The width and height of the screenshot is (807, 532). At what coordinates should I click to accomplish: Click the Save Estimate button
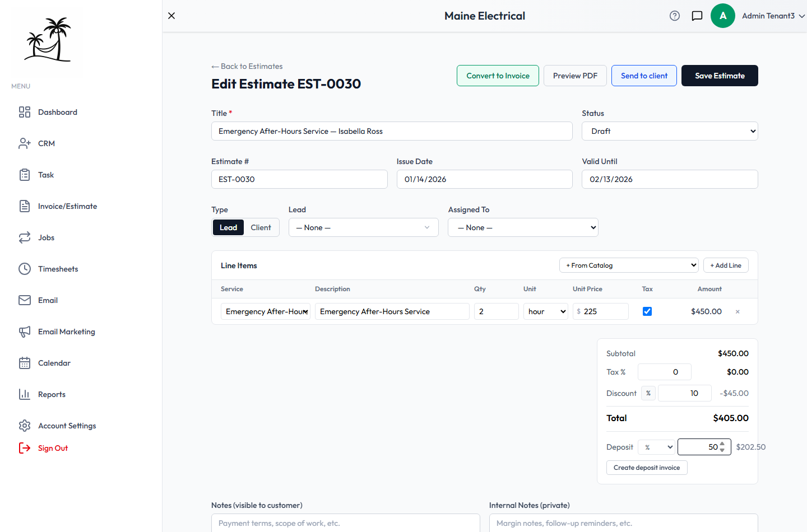720,76
